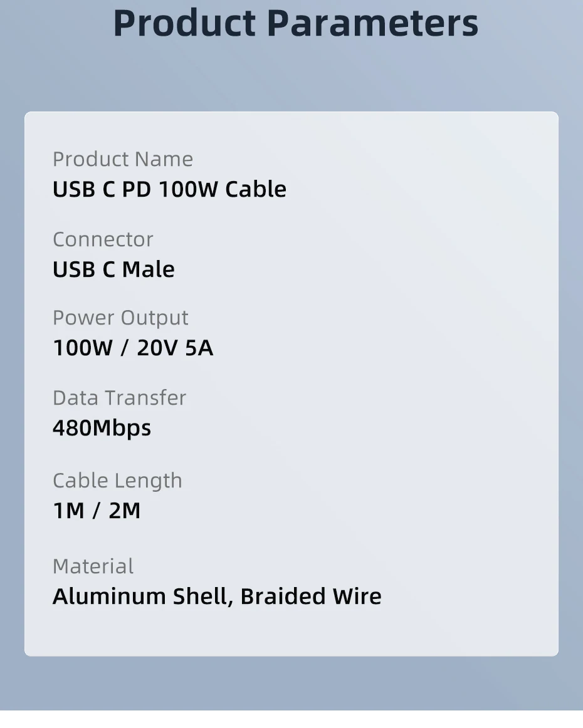Click the 1M length option text
This screenshot has height=728, width=583.
68,511
